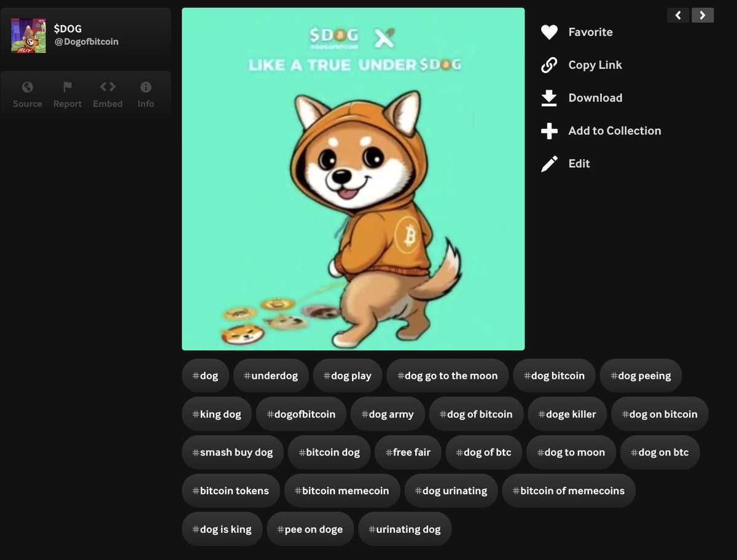The image size is (737, 560).
Task: Click the Download label
Action: (x=595, y=98)
